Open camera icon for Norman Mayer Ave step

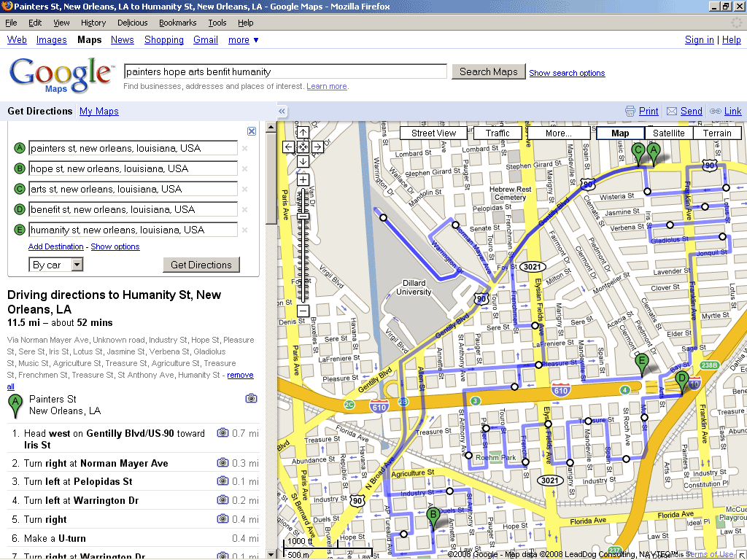[x=222, y=462]
